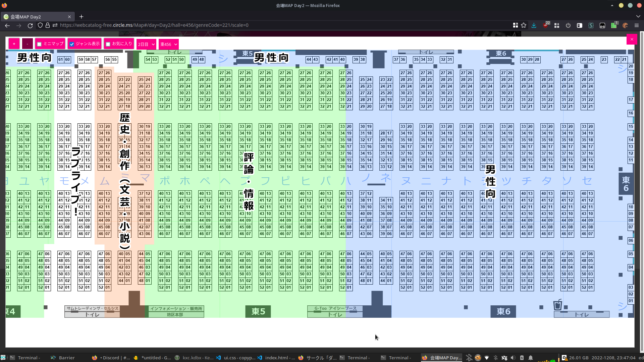Reload the current page
Image resolution: width=644 pixels, height=362 pixels.
coord(30,25)
